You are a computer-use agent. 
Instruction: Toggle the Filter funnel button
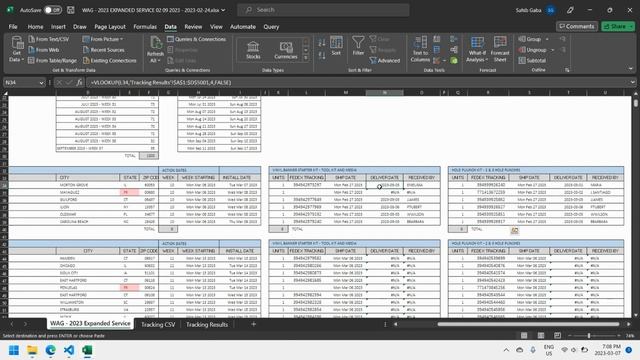tap(358, 46)
